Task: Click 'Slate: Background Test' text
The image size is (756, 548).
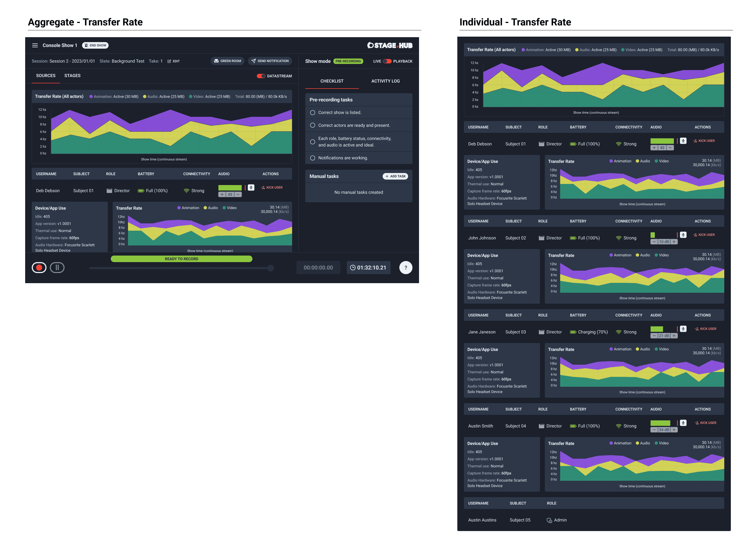Action: coord(122,61)
